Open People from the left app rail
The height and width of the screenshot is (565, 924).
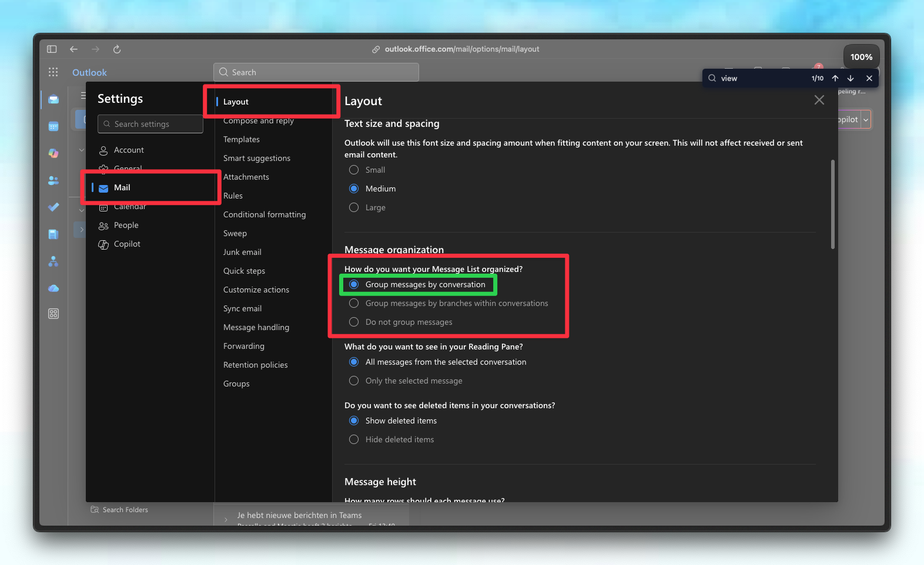pyautogui.click(x=53, y=180)
